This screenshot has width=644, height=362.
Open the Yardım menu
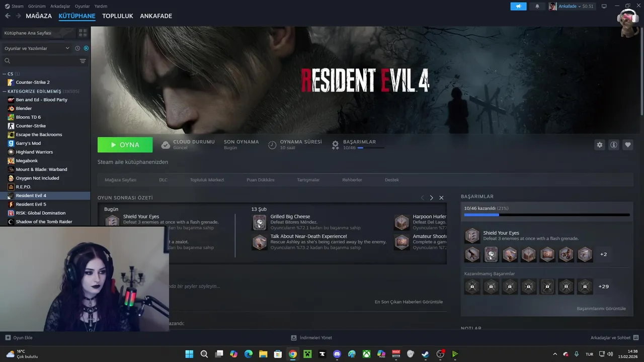[101, 6]
